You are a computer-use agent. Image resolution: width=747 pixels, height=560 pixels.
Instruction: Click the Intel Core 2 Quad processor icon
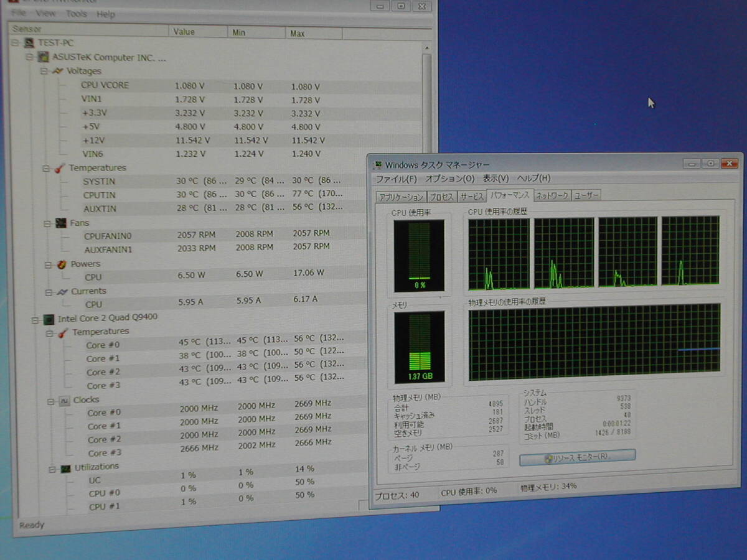[x=48, y=319]
